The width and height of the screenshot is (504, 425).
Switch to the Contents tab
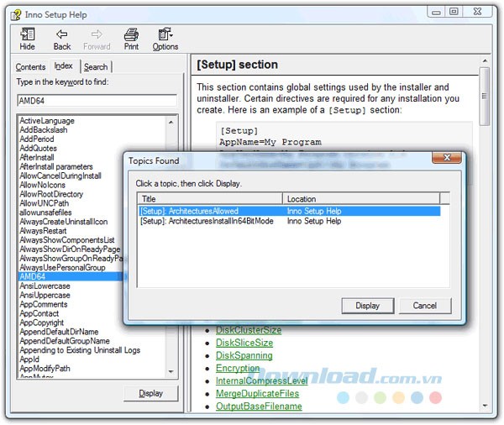click(x=31, y=67)
